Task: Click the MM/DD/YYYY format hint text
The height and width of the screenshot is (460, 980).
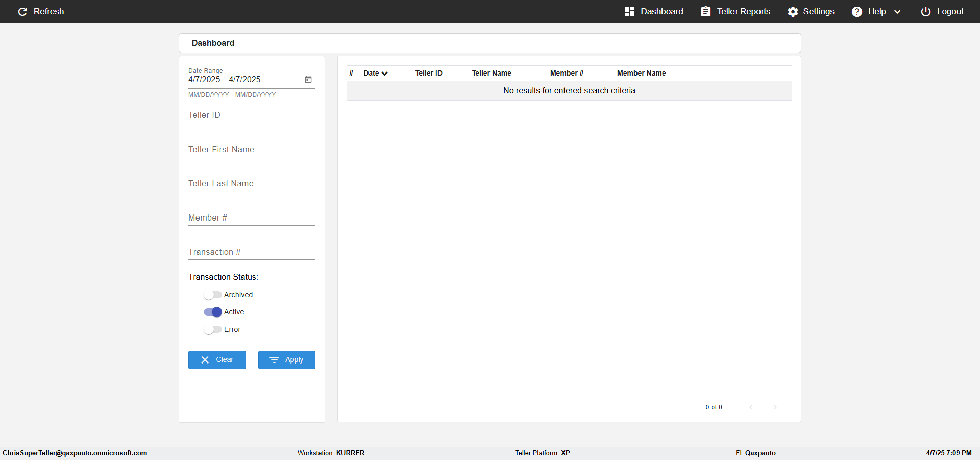Action: (x=232, y=95)
